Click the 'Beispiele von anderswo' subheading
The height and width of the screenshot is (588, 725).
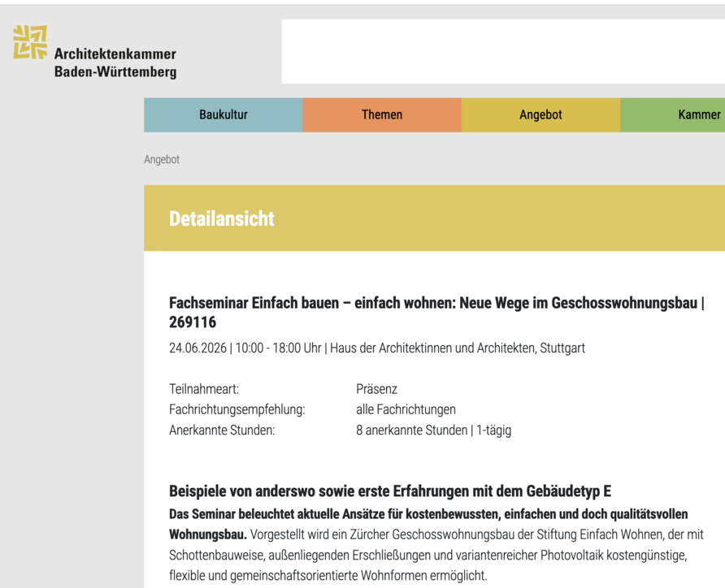click(390, 491)
